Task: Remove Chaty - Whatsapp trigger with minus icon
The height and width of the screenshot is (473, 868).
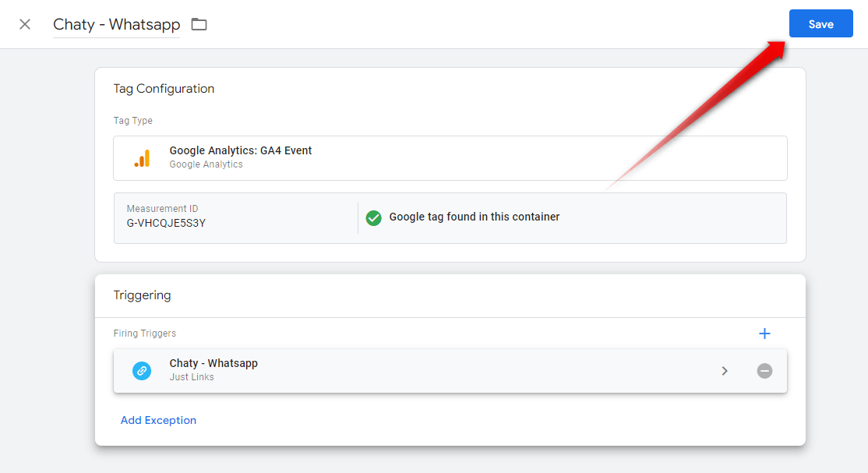Action: [x=764, y=371]
